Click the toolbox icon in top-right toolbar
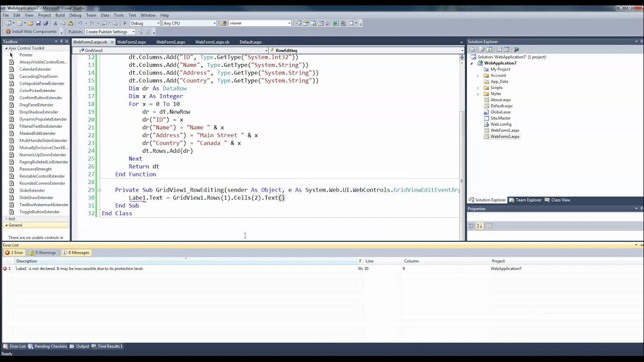644x362 pixels. click(328, 23)
